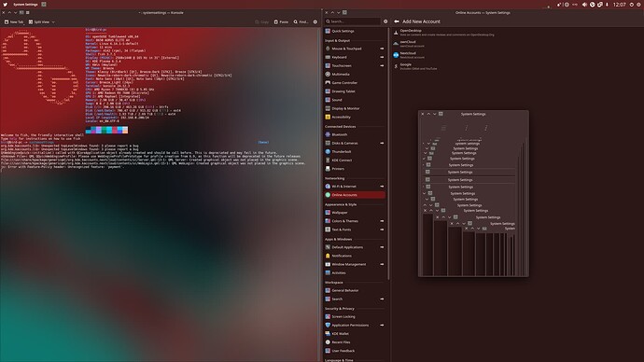The width and height of the screenshot is (644, 362).
Task: Select Multimedia in the sidebar
Action: pyautogui.click(x=355, y=75)
